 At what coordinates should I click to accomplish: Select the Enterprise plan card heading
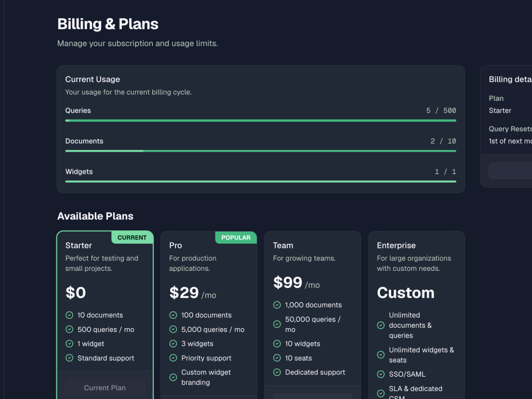point(396,245)
